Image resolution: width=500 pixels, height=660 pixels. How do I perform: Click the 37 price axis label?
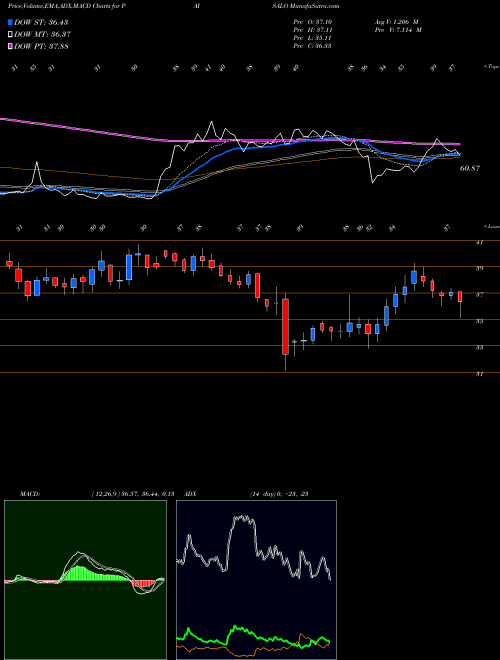point(479,295)
